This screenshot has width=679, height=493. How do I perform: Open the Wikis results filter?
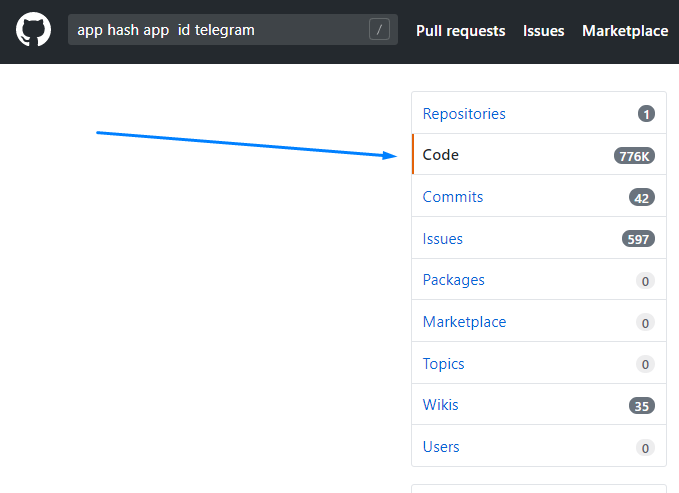[441, 405]
